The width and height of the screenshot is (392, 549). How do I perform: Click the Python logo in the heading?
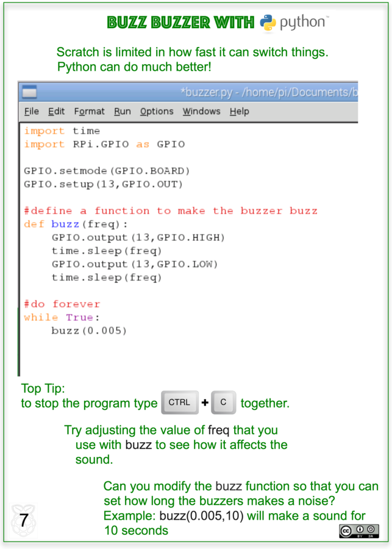click(x=268, y=23)
